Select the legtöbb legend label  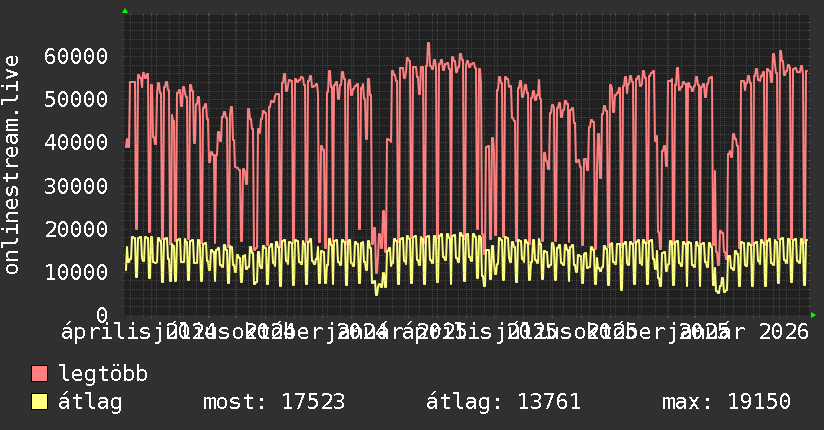103,374
